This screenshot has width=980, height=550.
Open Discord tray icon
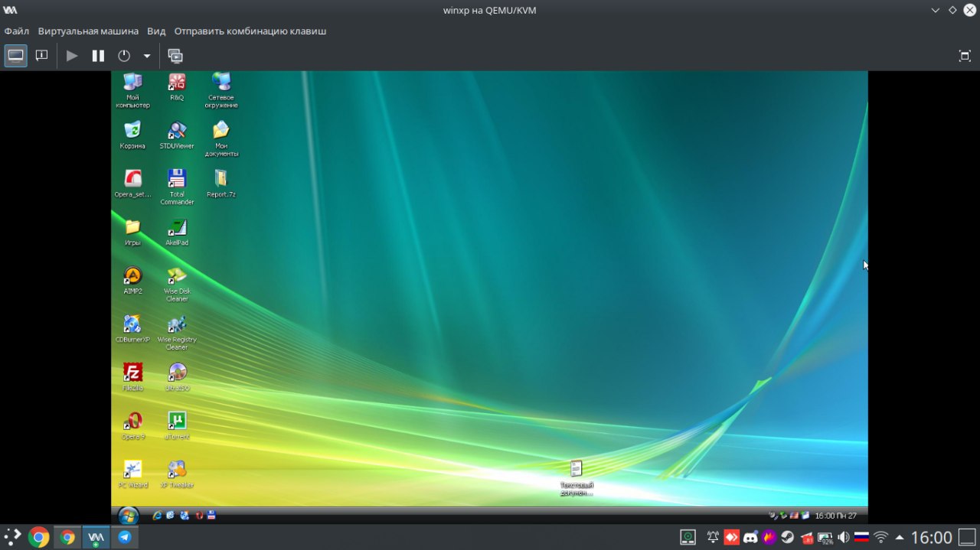(750, 538)
